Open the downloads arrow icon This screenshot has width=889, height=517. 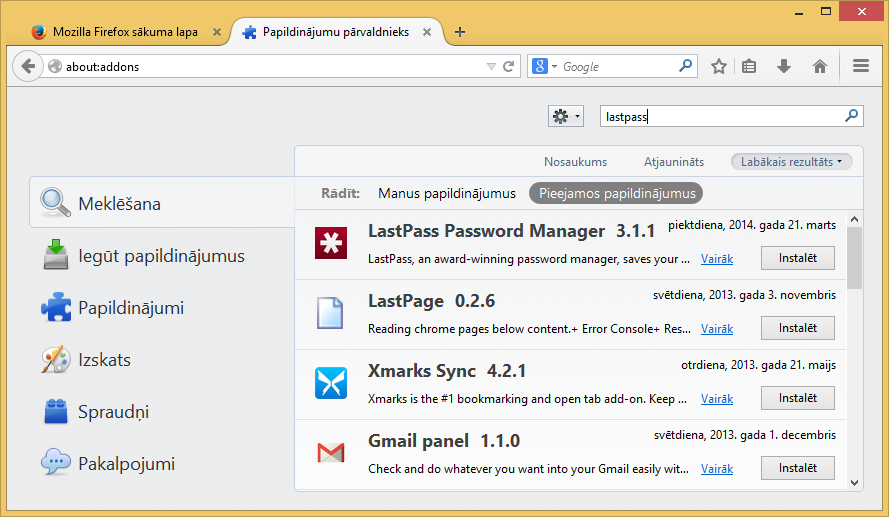(x=784, y=66)
